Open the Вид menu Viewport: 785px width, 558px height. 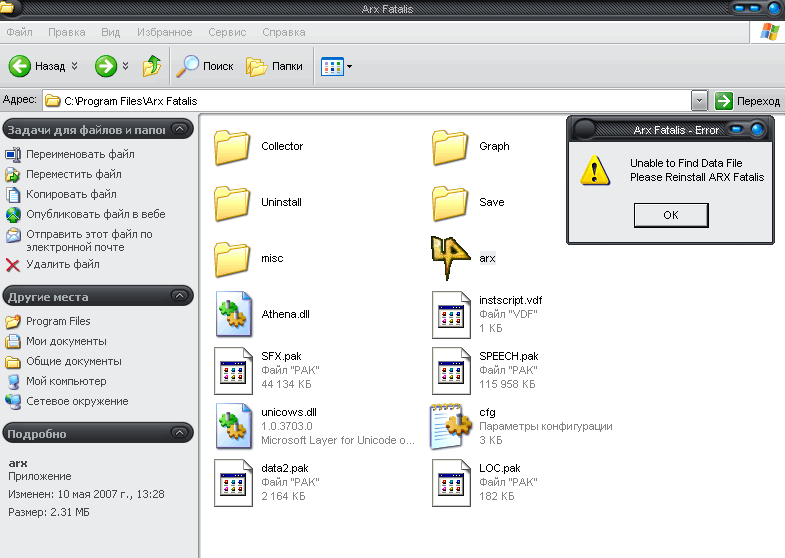click(x=111, y=32)
